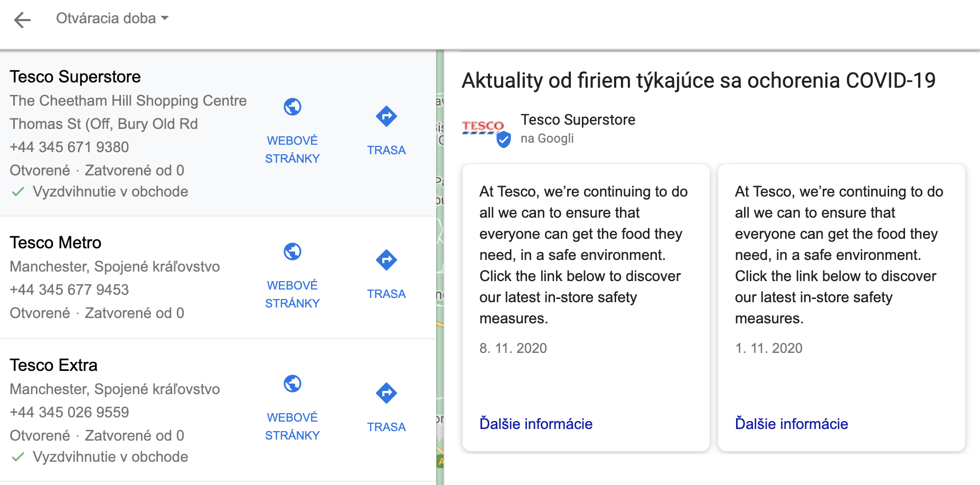The width and height of the screenshot is (980, 485).
Task: Open Ďalšie informácie for 1. 11. 2020 post
Action: click(x=791, y=424)
